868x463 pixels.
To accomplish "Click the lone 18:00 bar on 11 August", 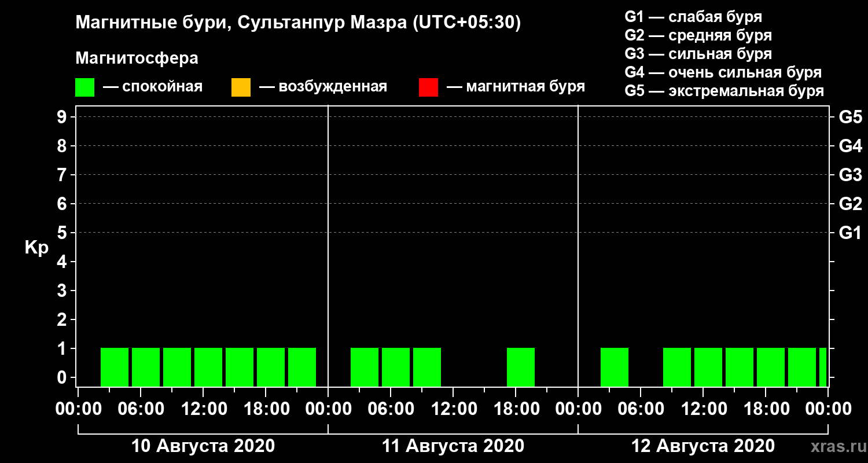I will 521,367.
